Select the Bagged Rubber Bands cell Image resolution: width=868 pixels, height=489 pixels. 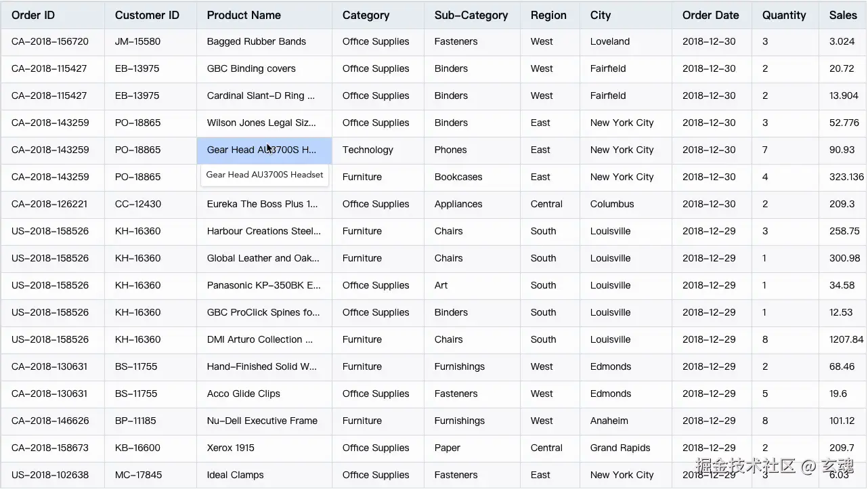click(257, 41)
